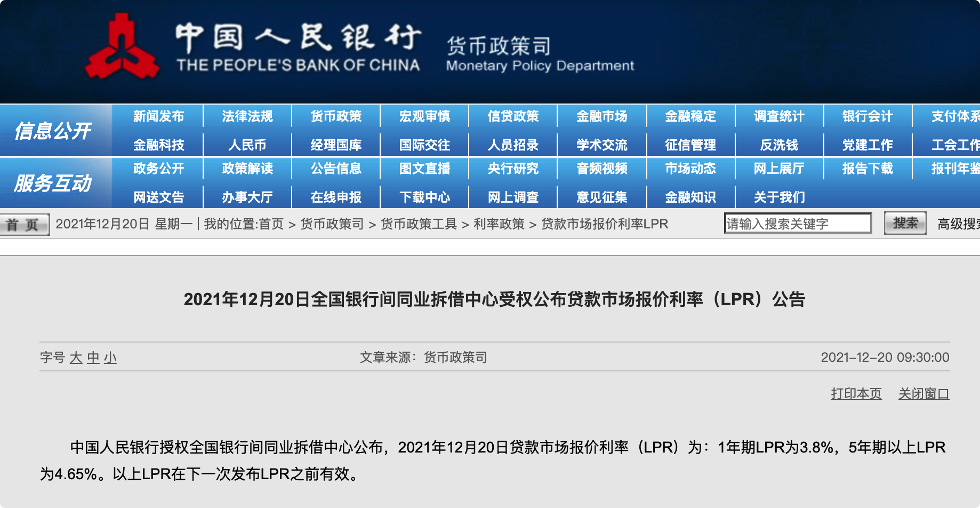Open 贷款市场报价利率LPR breadcrumb link
Viewport: 980px width, 508px height.
click(604, 224)
